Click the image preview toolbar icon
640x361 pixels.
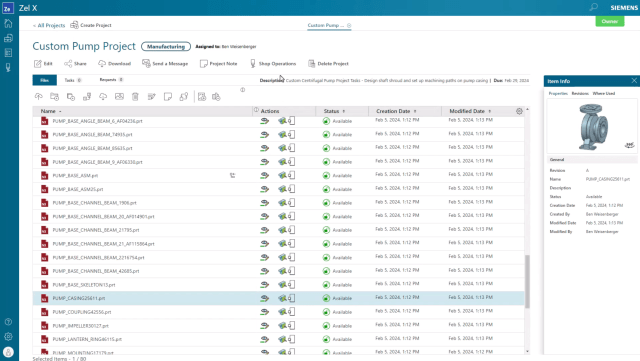119,96
